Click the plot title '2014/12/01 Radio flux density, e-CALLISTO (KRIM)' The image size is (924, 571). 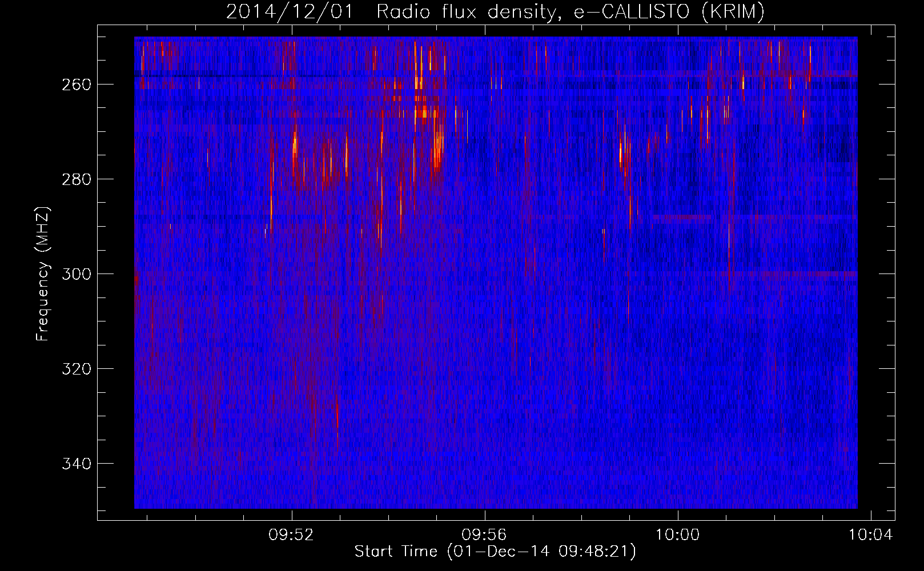495,11
